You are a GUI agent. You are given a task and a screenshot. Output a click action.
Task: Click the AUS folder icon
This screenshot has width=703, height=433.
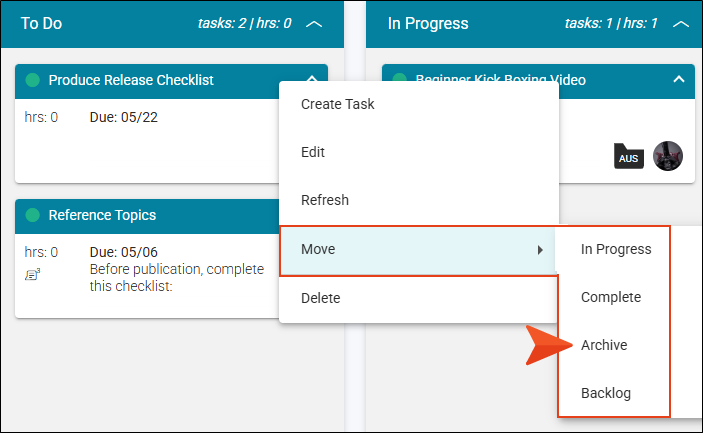coord(629,156)
